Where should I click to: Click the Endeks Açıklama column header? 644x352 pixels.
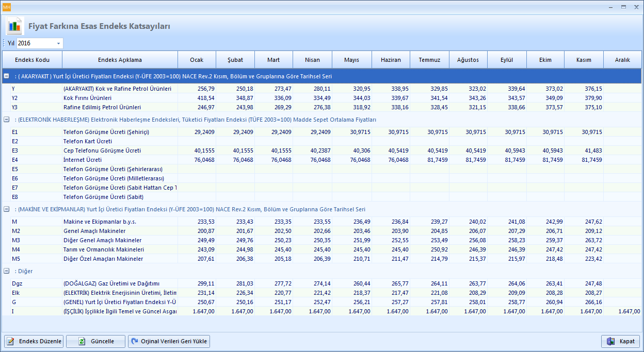tap(120, 60)
